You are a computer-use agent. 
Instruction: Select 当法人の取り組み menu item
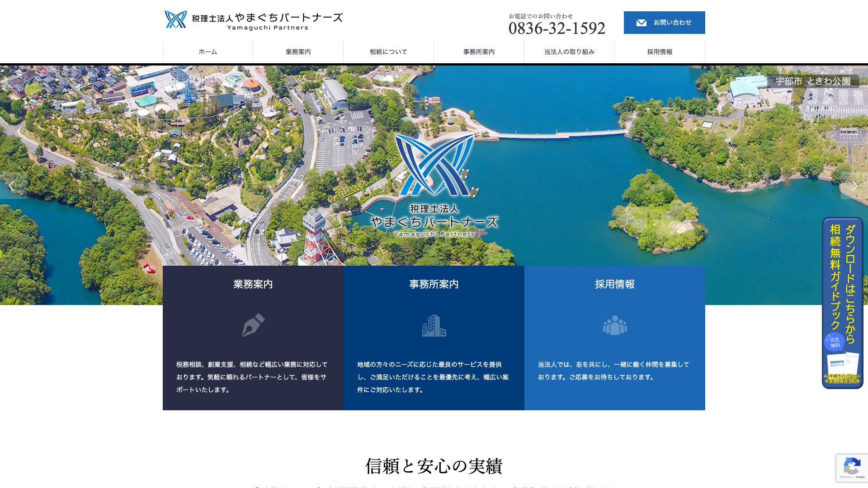tap(570, 52)
